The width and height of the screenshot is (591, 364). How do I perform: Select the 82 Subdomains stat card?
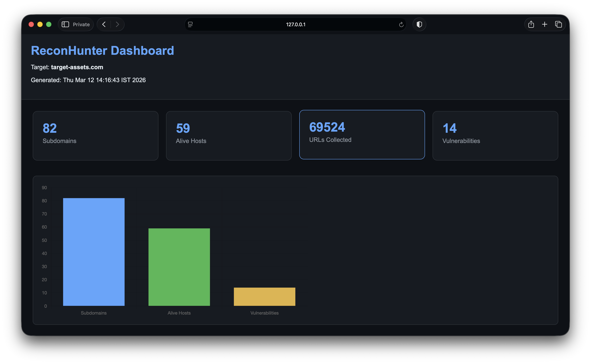pos(95,136)
